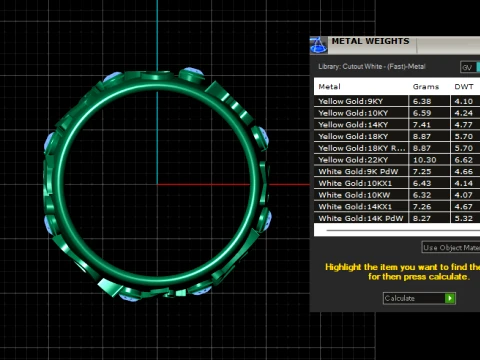Image resolution: width=480 pixels, height=360 pixels.
Task: Select the White Gold:10KW row
Action: click(397, 195)
